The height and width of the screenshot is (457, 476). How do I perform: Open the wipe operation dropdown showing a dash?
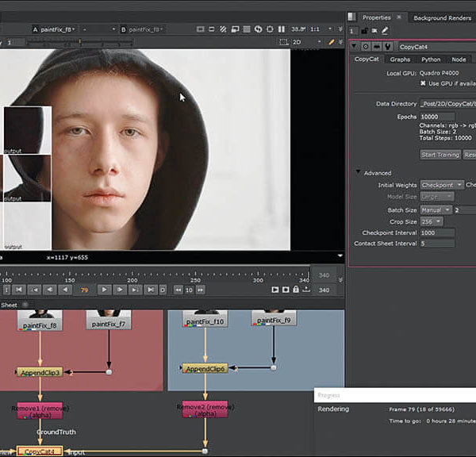[x=98, y=29]
